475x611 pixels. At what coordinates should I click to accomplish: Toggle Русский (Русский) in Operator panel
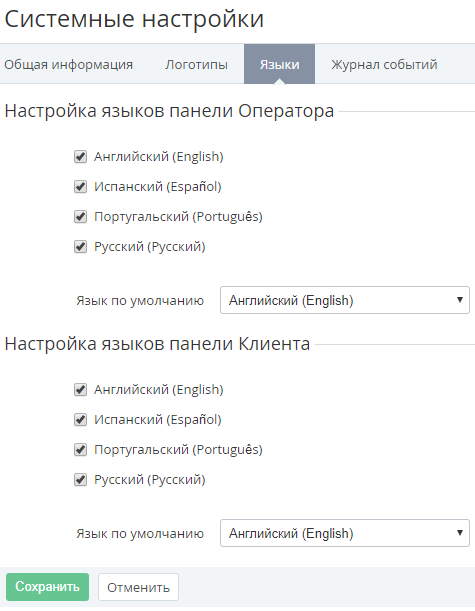[x=80, y=247]
